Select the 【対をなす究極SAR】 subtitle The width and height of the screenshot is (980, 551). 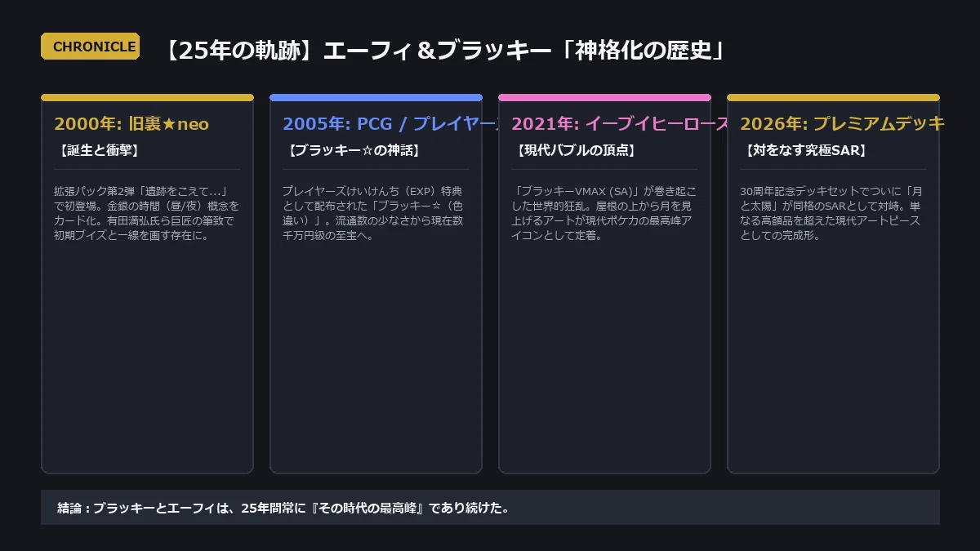(805, 151)
